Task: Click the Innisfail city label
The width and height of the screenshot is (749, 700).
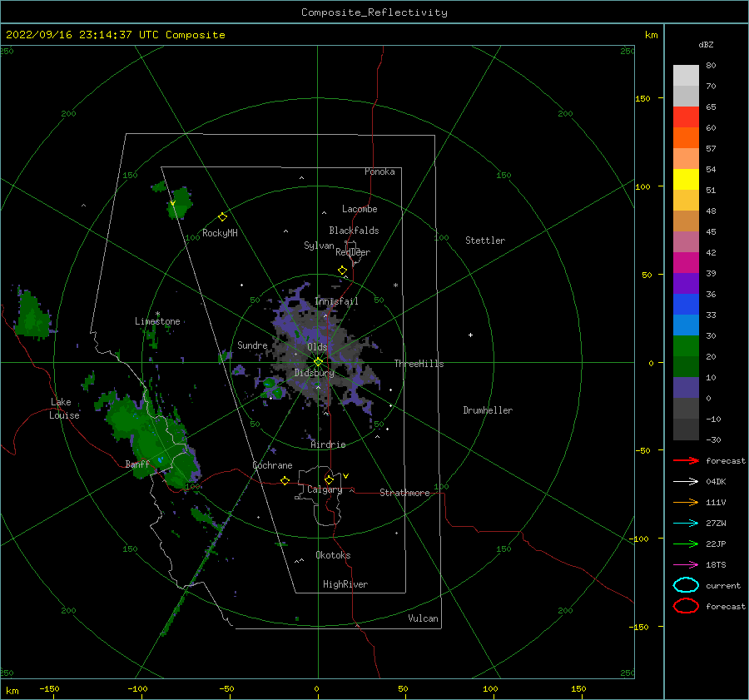Action: [x=336, y=301]
